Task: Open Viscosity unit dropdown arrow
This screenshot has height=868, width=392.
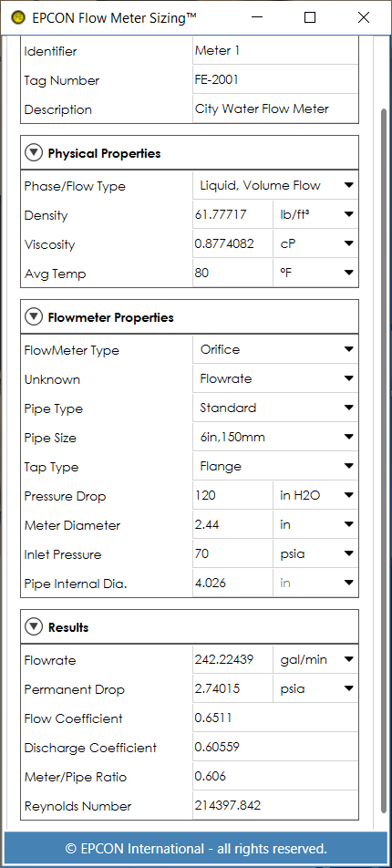Action: point(349,243)
